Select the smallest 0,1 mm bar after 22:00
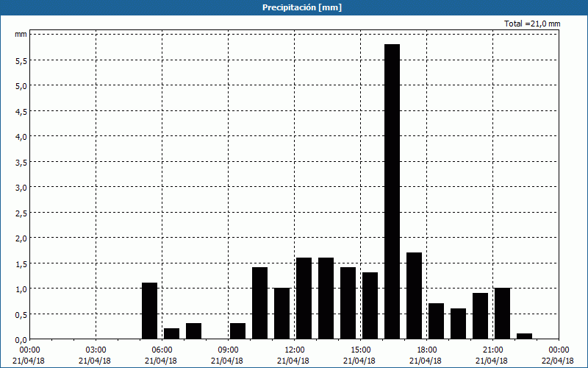This screenshot has height=368, width=588. tap(525, 336)
